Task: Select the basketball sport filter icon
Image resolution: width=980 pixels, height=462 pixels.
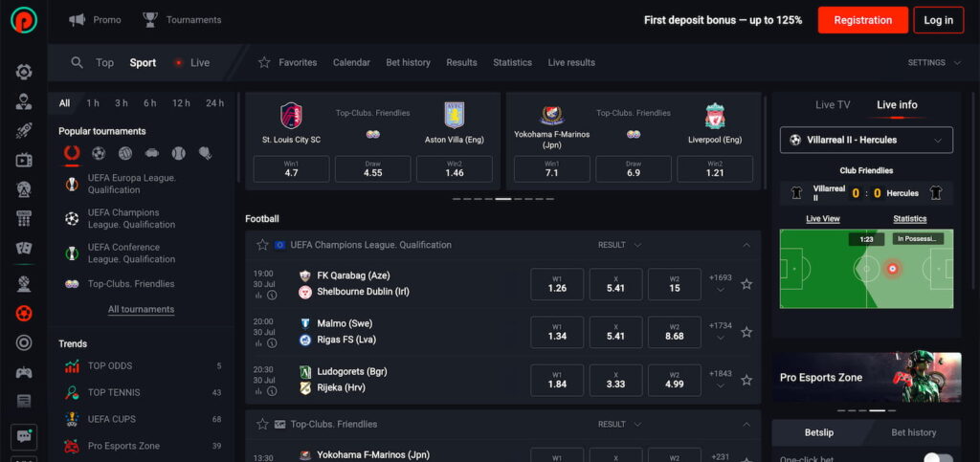Action: pos(125,153)
